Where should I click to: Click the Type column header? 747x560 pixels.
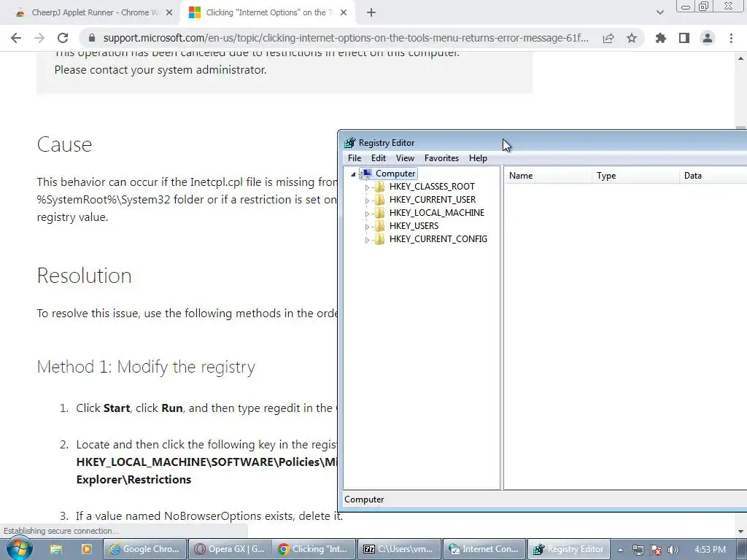pos(635,176)
